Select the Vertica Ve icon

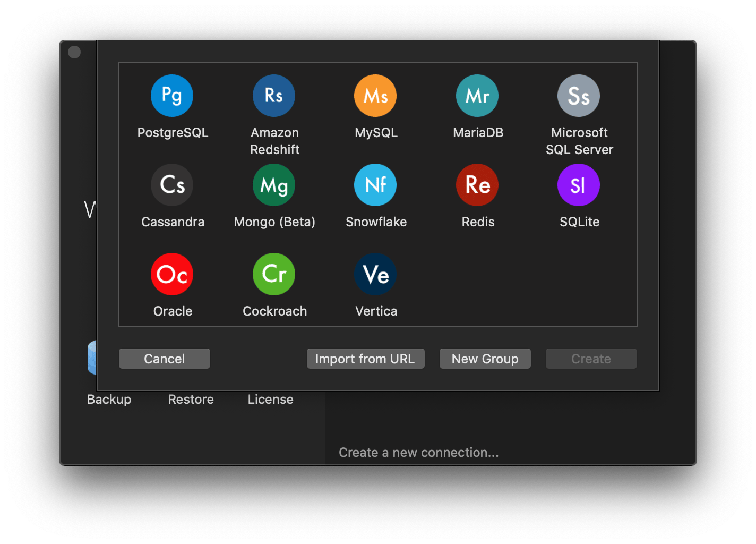click(x=375, y=274)
